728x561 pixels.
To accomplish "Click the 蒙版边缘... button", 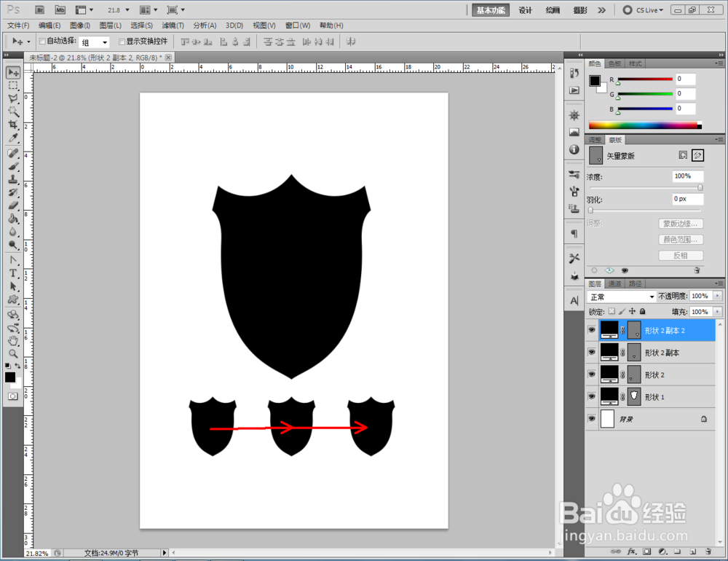I will point(681,224).
